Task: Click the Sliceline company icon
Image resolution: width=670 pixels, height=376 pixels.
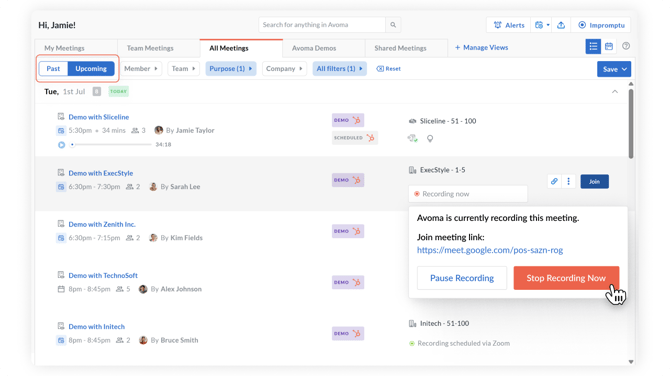Action: 412,121
